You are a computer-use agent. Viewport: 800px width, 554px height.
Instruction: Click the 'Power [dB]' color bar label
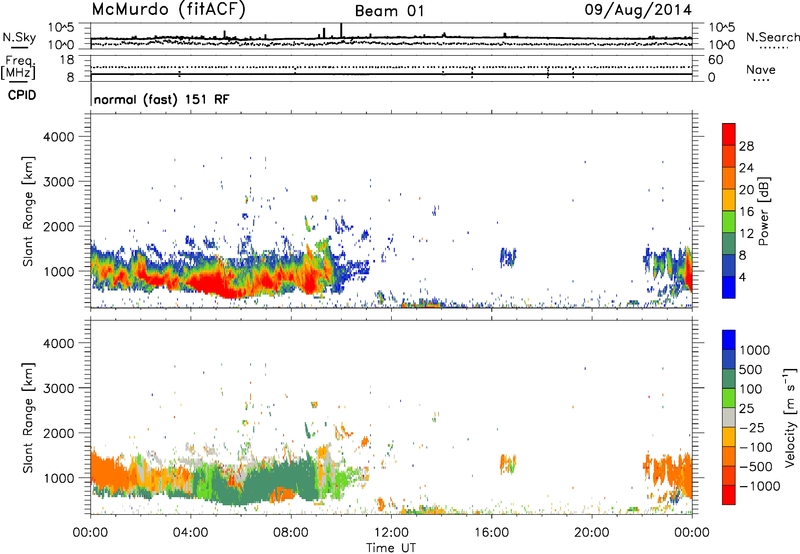point(763,211)
